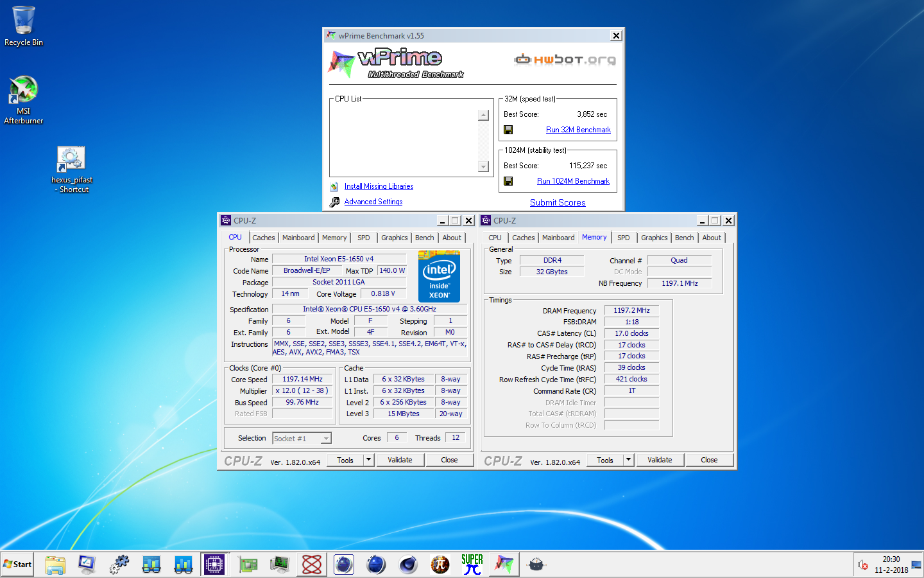
Task: Switch to CPU tab in right CPU-Z window
Action: (495, 238)
